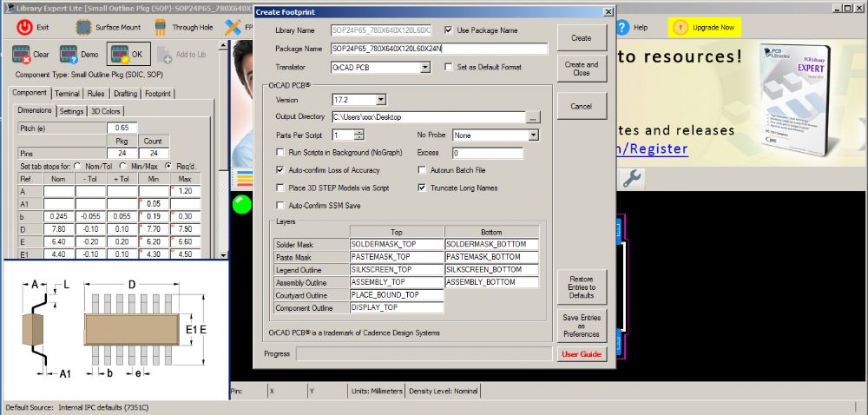Close the Create Footprint dialog
The image size is (868, 415).
[x=608, y=11]
